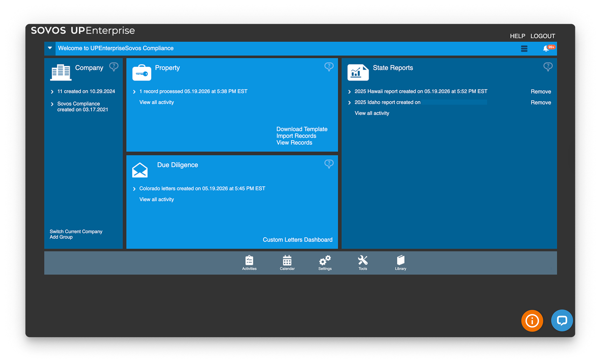This screenshot has width=601, height=364.
Task: Click the State Reports help question icon
Action: 548,67
